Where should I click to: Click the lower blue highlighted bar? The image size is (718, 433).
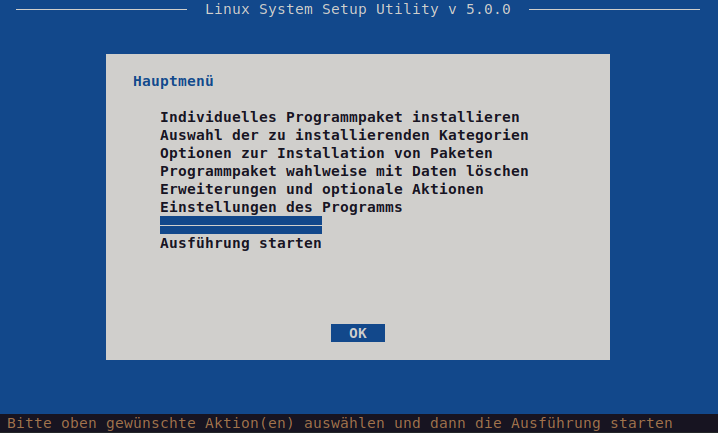pos(241,230)
